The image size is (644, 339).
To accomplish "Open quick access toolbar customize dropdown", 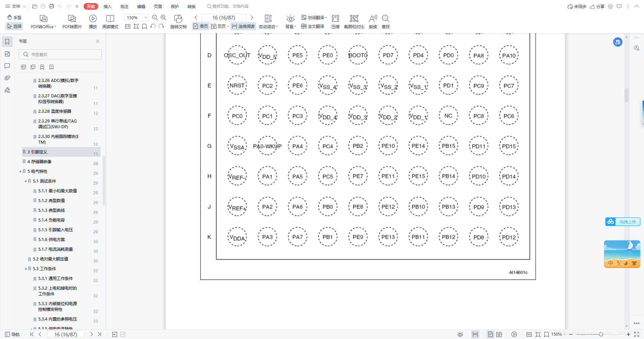I will [77, 6].
